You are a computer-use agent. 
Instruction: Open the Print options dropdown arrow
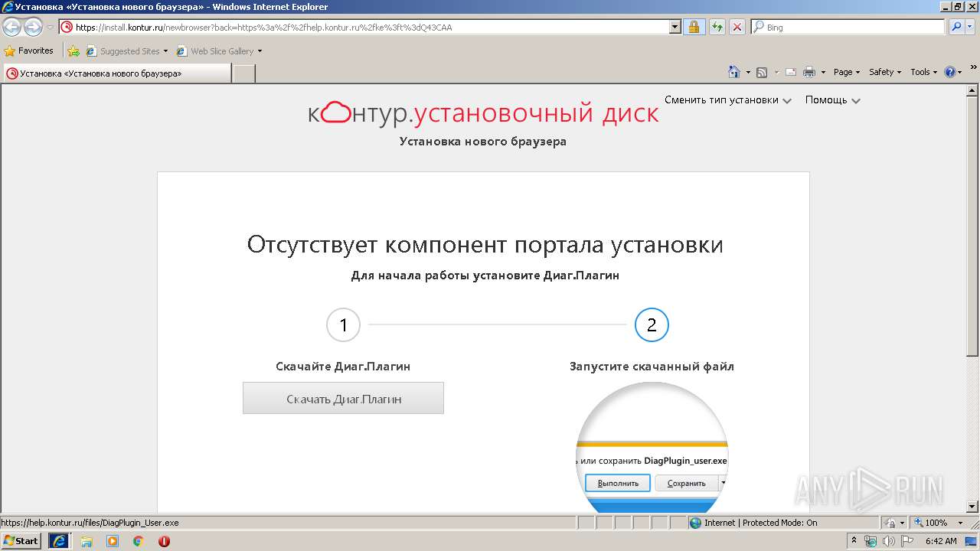[823, 72]
